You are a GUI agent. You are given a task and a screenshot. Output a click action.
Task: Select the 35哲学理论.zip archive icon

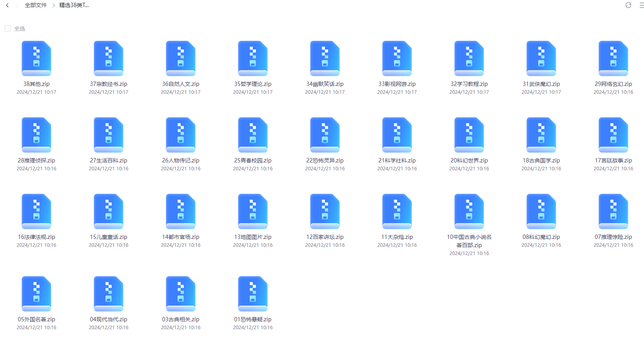point(253,58)
